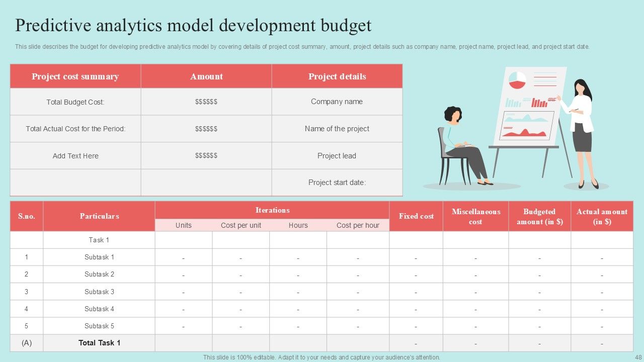Image resolution: width=644 pixels, height=362 pixels.
Task: Select the Company name cell
Action: tap(337, 102)
